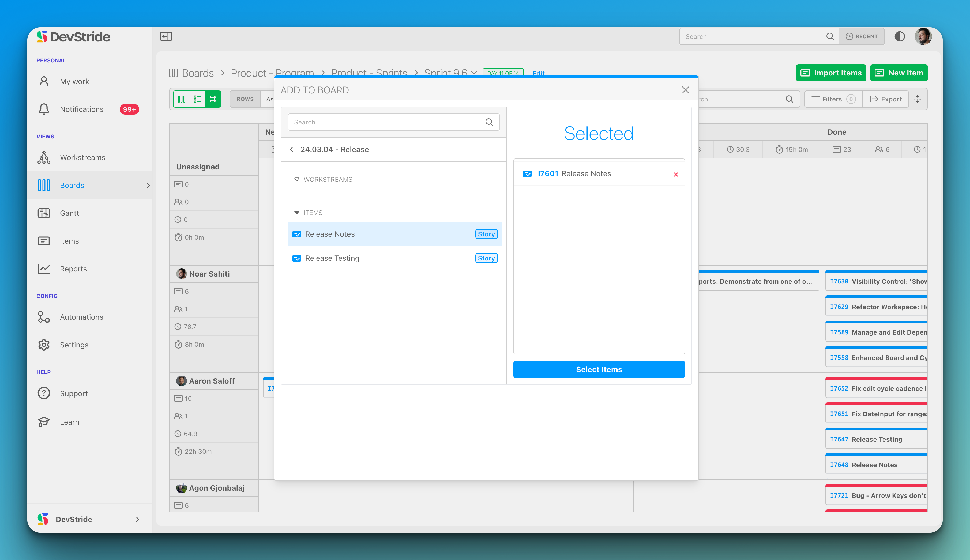Select the card grid view icon
This screenshot has height=560, width=970.
pos(213,99)
